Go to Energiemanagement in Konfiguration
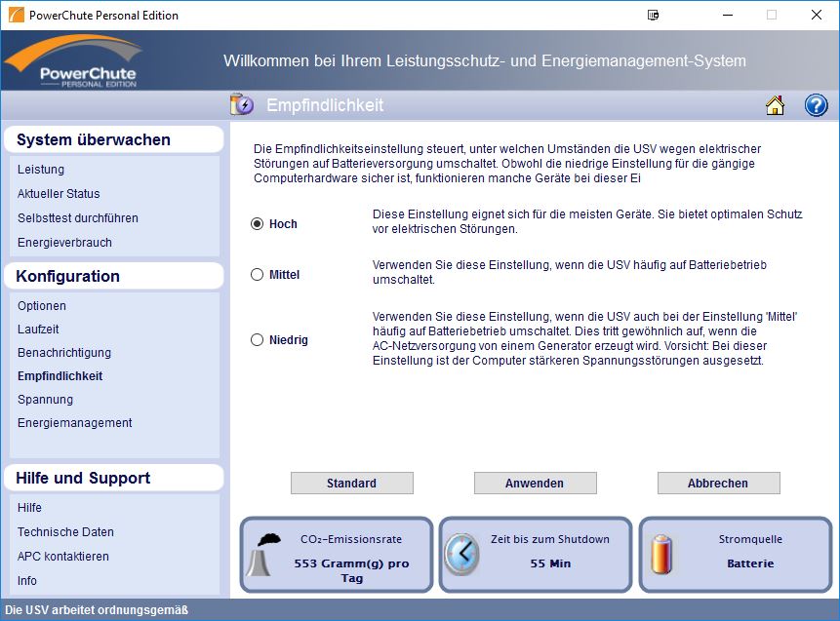 coord(75,423)
